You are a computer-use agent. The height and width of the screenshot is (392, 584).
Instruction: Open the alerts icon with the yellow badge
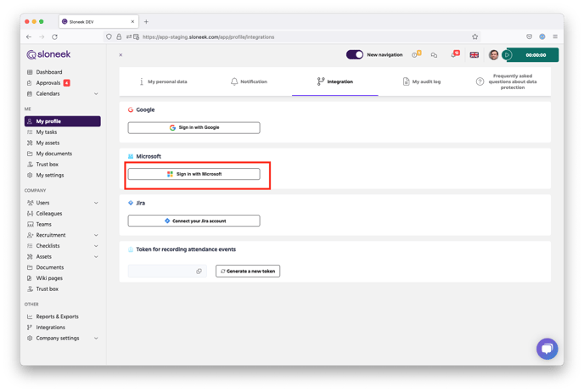click(x=416, y=54)
